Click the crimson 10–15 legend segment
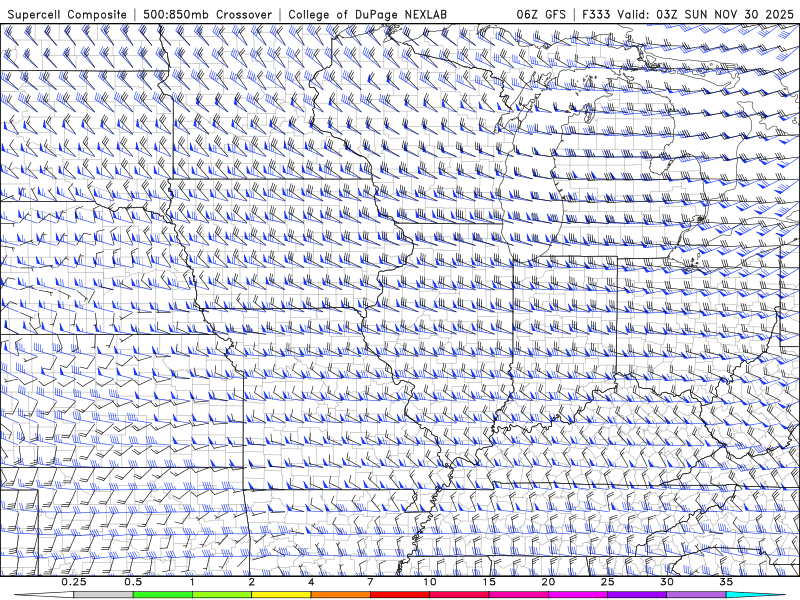Screen dimensions: 800x600 click(459, 595)
